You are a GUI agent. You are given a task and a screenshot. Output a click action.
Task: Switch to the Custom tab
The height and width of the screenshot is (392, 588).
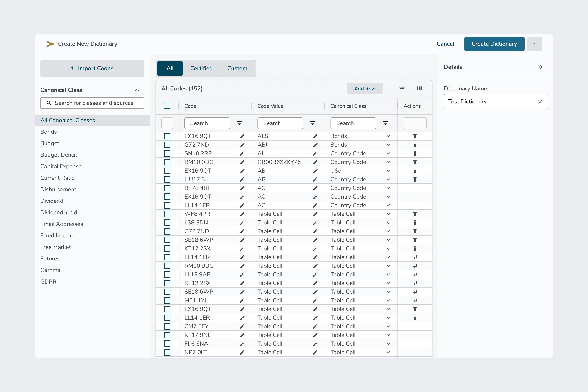(x=237, y=68)
